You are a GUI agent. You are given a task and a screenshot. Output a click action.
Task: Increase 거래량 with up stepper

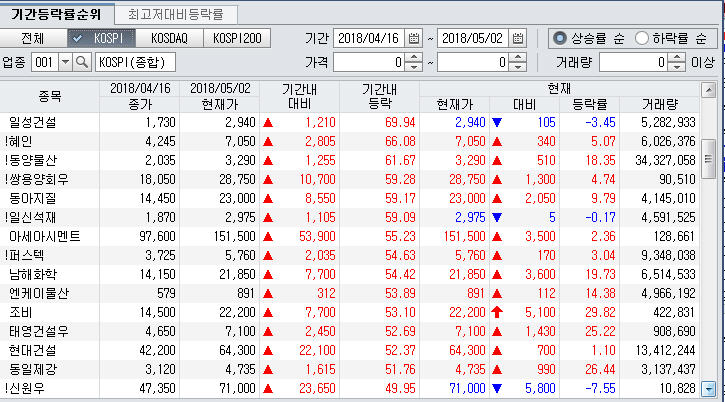(677, 57)
